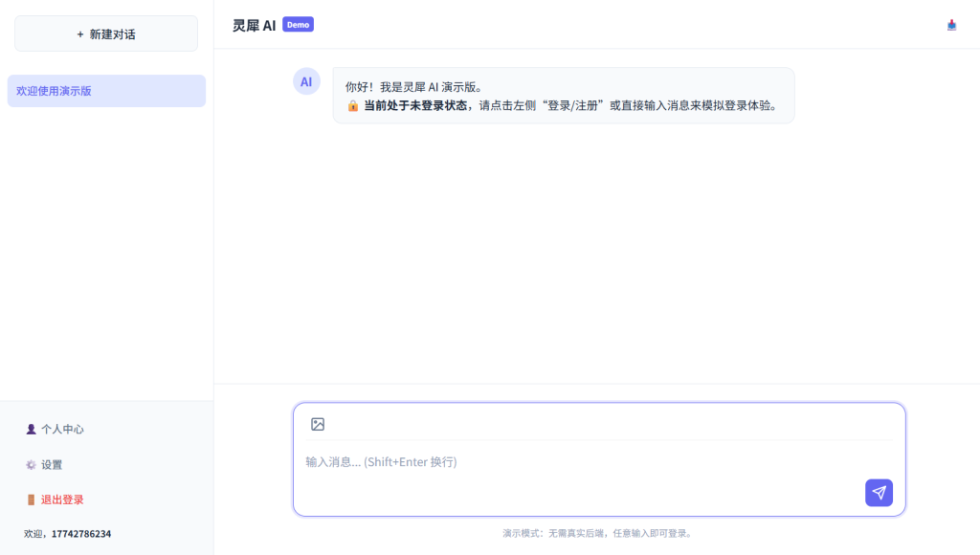
Task: Click the 演示模式 footer hint text
Action: tap(598, 533)
